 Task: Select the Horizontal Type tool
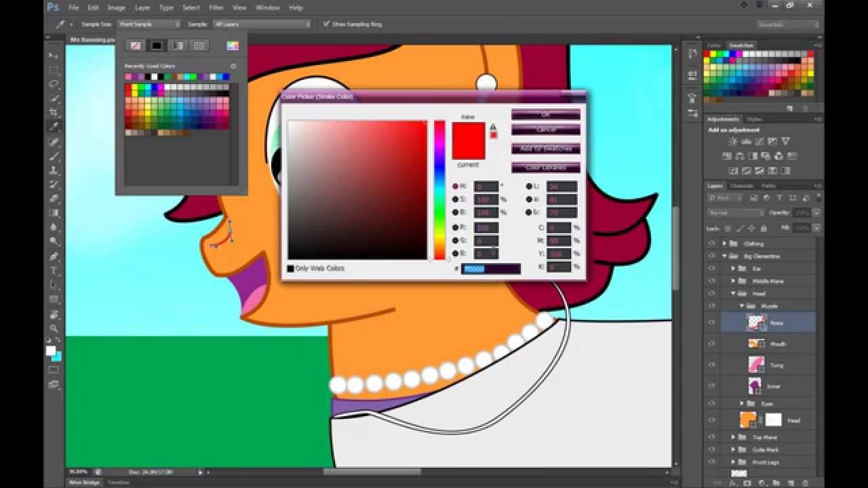click(x=54, y=270)
